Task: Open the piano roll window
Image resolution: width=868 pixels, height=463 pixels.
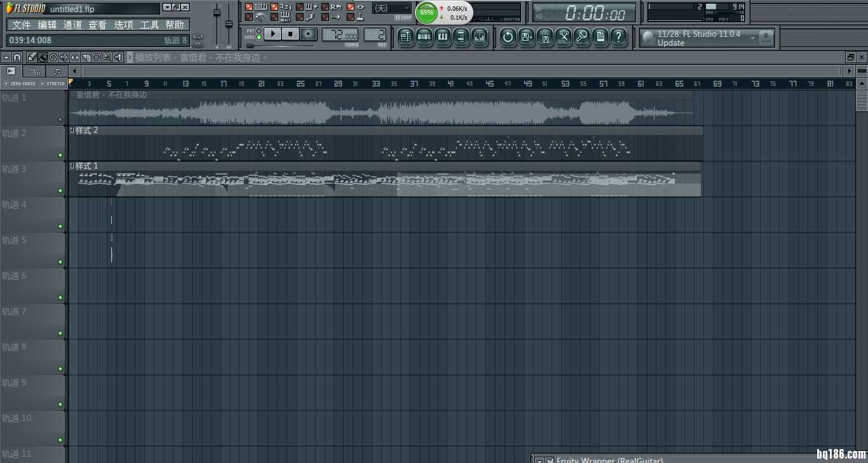Action: (443, 37)
